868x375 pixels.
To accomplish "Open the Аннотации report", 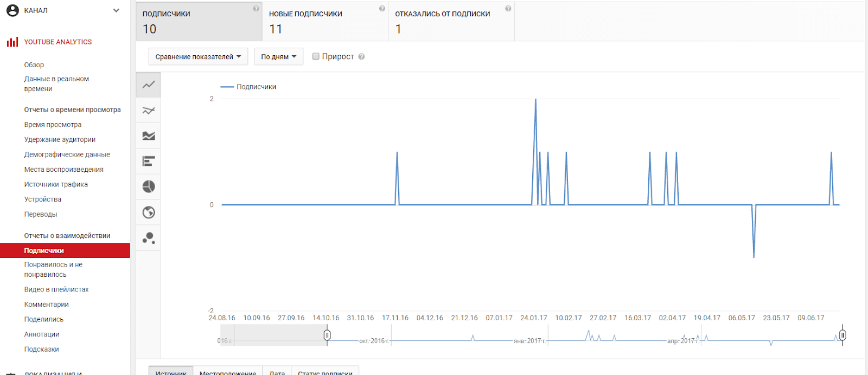I will coord(42,334).
